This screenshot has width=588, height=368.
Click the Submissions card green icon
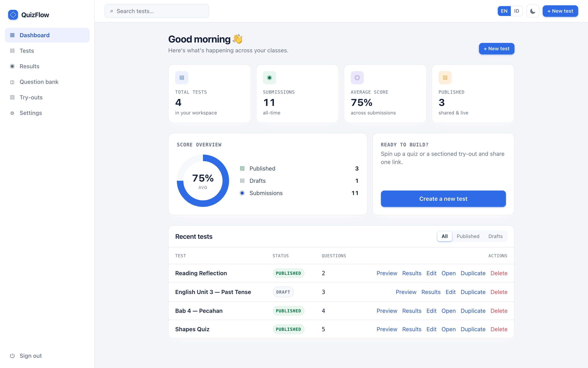click(x=269, y=78)
